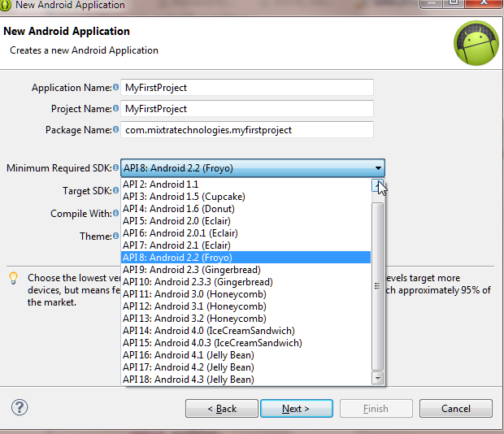Click the info icon beside Project Name
The width and height of the screenshot is (504, 434).
tap(115, 108)
